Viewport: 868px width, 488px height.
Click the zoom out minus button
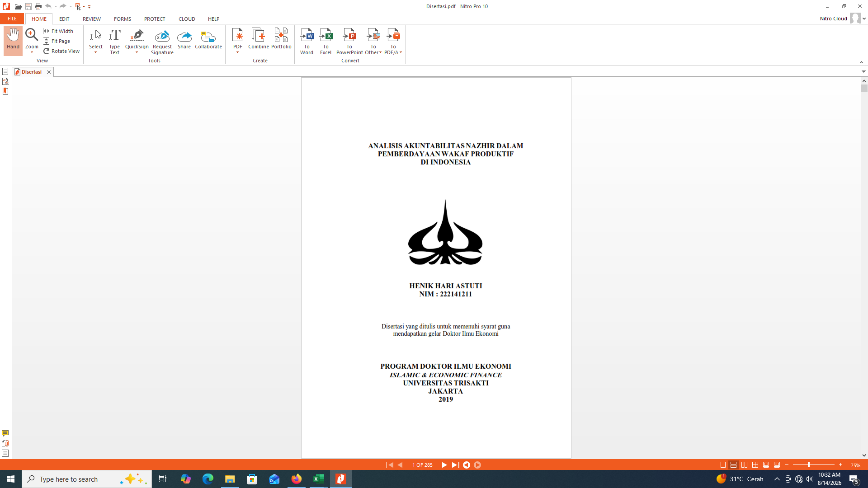coord(787,465)
